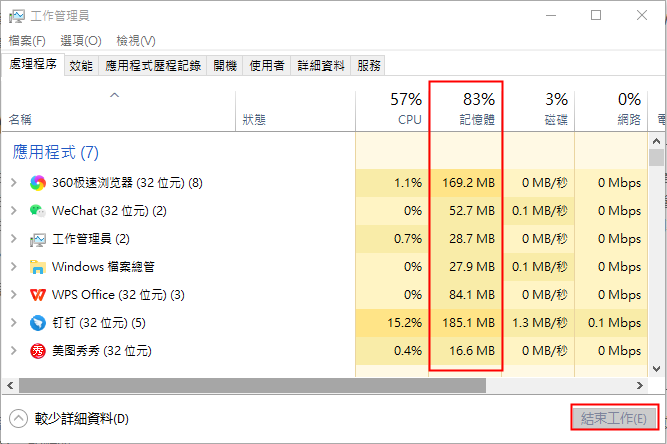
Task: Click the 15.2% CPU cell
Action: [x=392, y=323]
